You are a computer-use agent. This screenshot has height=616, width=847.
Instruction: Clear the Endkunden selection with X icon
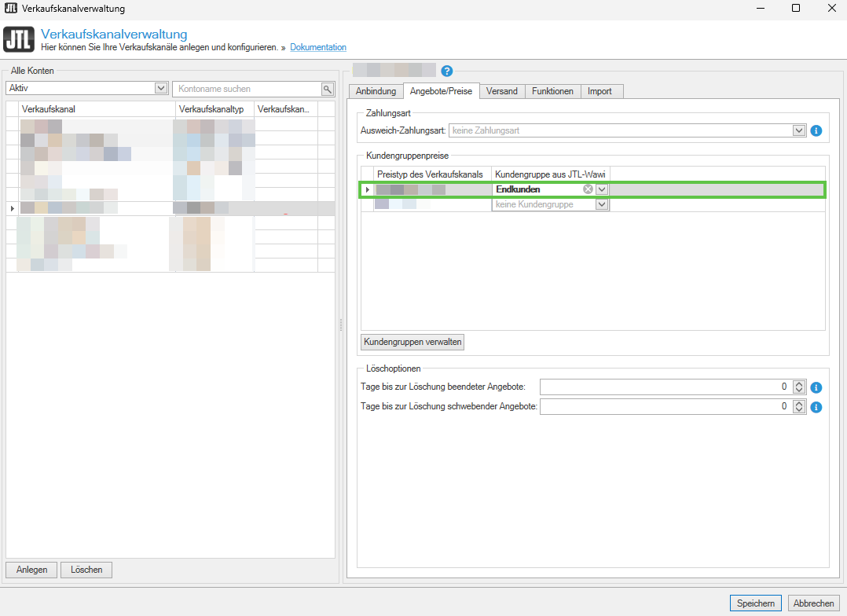coord(588,189)
